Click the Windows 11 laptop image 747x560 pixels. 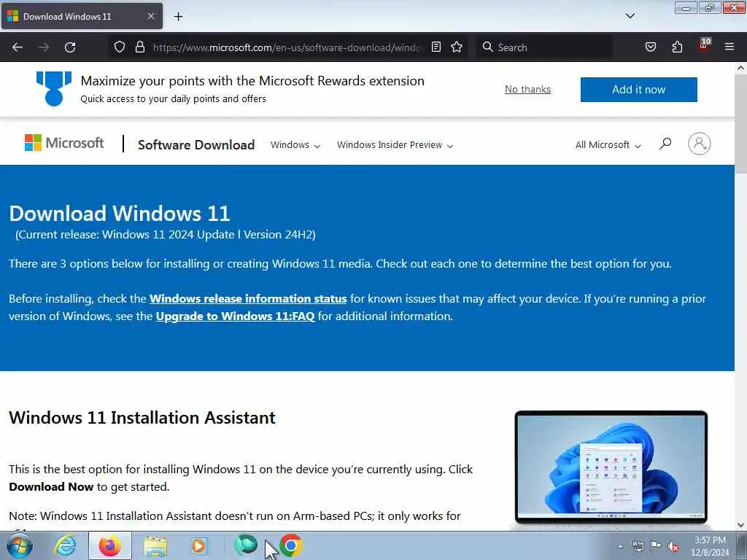[x=611, y=467]
